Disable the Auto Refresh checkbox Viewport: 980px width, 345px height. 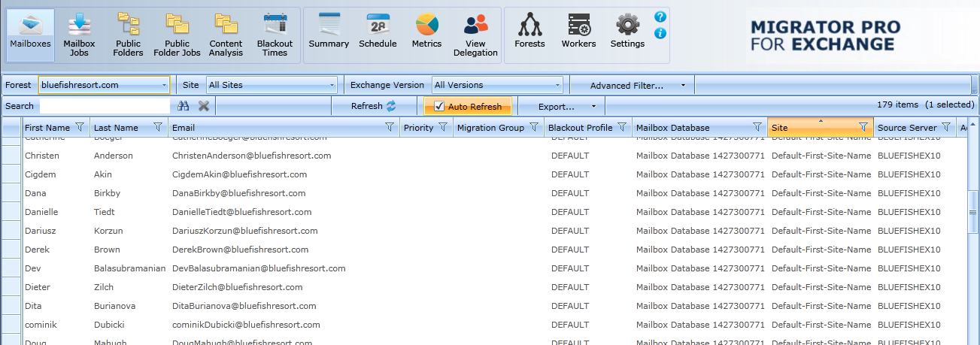[x=439, y=107]
